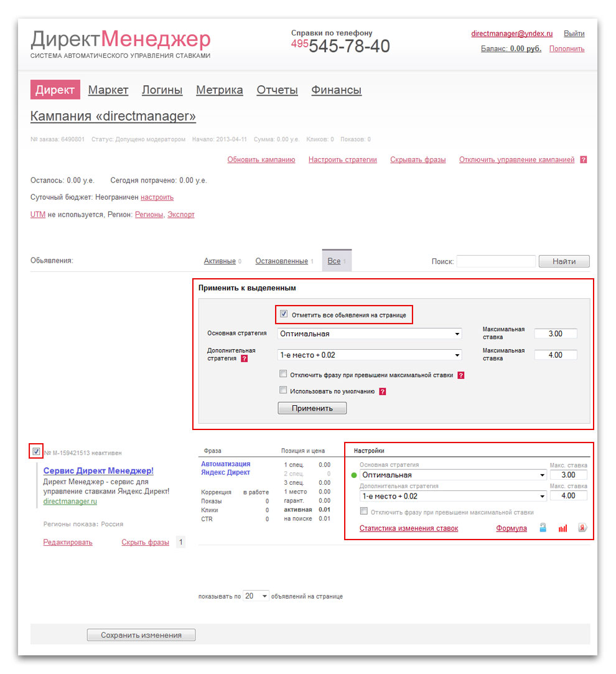Click help icon next to Использовать по умолчанию
This screenshot has height=674, width=616.
(x=383, y=391)
